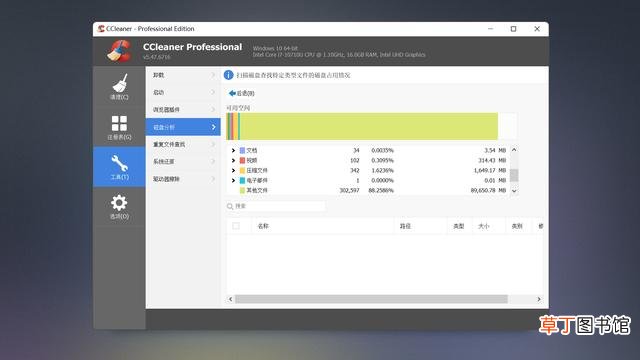Click category list scroll-down arrow
This screenshot has height=360, width=640.
514,191
